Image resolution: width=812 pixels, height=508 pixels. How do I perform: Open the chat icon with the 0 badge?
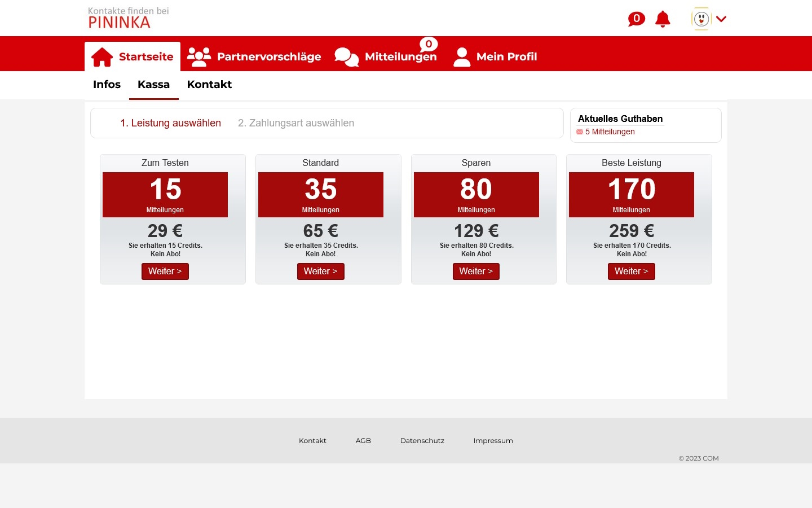click(636, 19)
